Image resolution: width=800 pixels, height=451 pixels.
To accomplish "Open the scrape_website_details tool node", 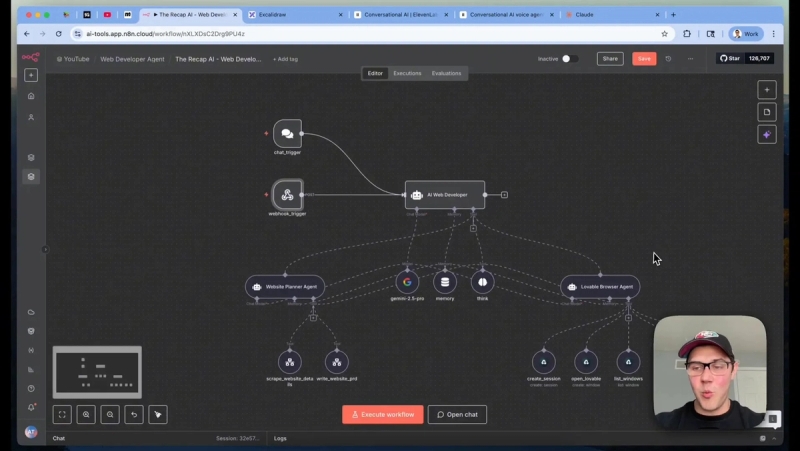I will pyautogui.click(x=290, y=362).
